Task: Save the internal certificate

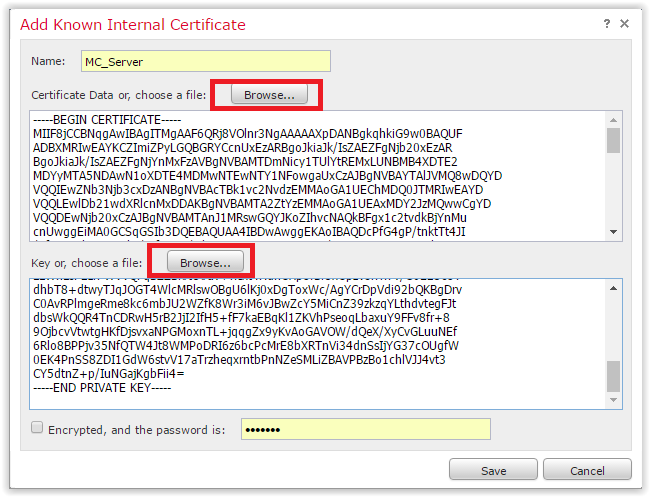Action: [x=494, y=470]
